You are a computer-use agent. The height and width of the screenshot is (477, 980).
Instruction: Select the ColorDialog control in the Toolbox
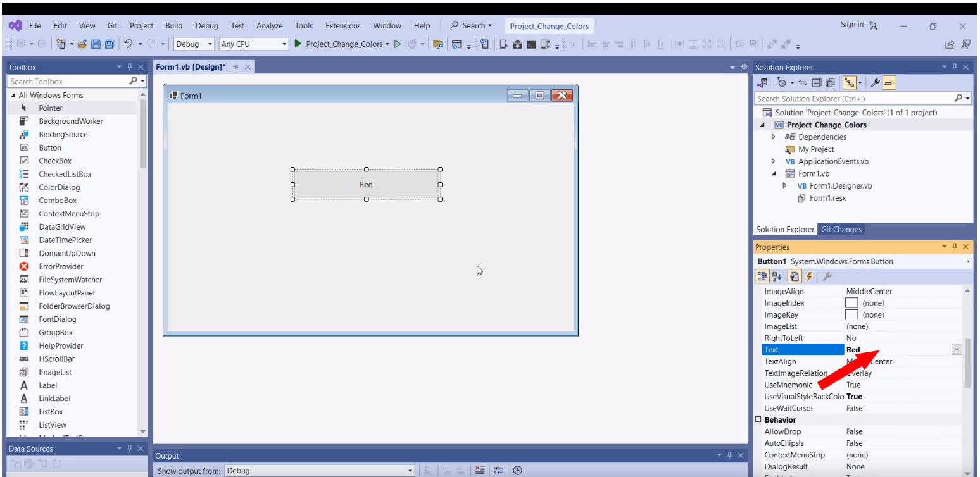(x=59, y=187)
